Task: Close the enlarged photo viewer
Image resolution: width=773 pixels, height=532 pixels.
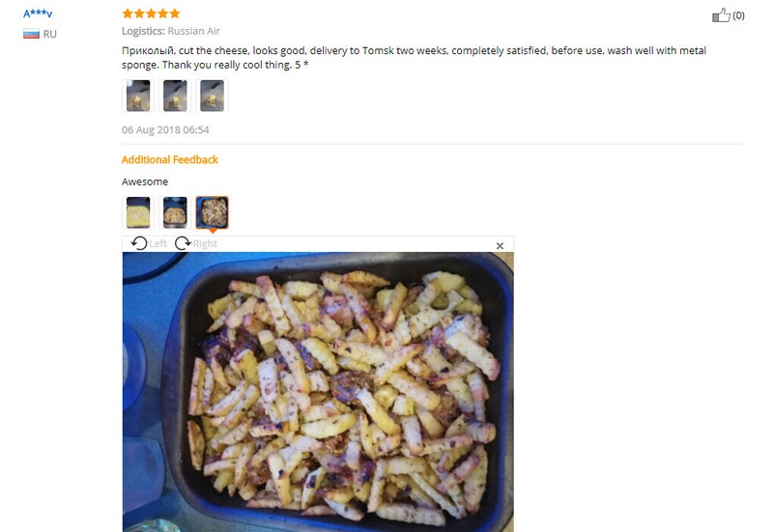Action: coord(500,246)
